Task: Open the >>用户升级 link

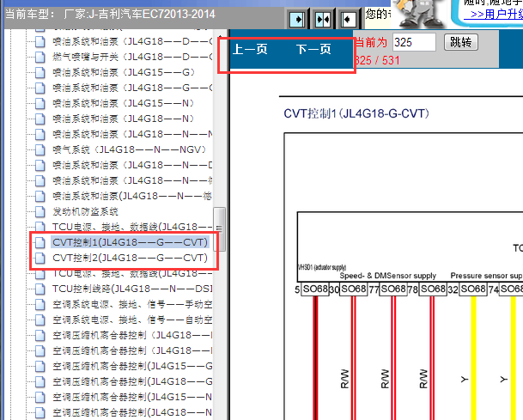Action: (495, 15)
